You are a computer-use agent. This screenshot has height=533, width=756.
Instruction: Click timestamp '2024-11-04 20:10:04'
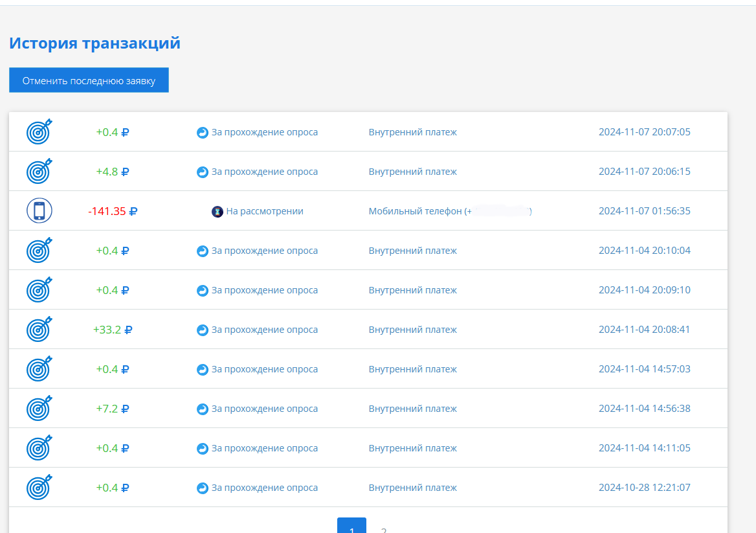(x=644, y=251)
